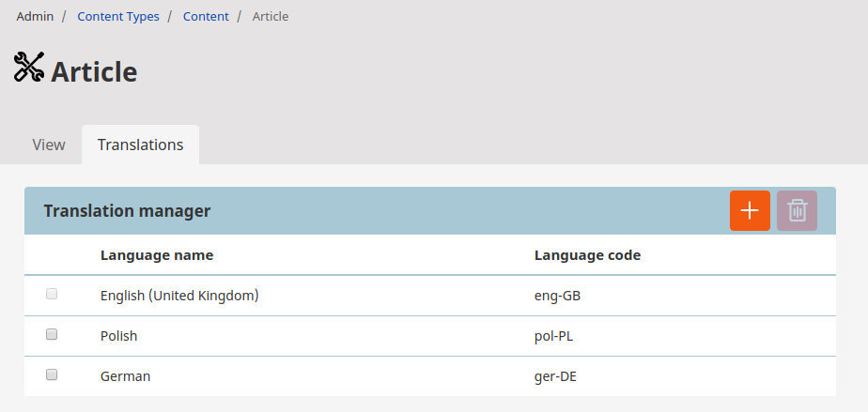Select the Polish language name cell
Image resolution: width=868 pixels, height=412 pixels.
pos(119,335)
